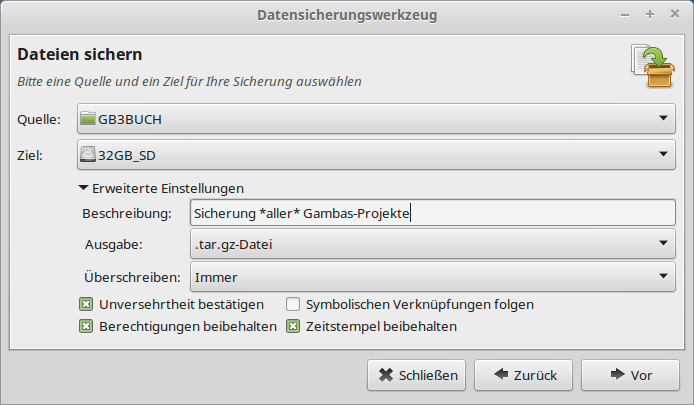Close the window via the title bar X

coord(674,15)
